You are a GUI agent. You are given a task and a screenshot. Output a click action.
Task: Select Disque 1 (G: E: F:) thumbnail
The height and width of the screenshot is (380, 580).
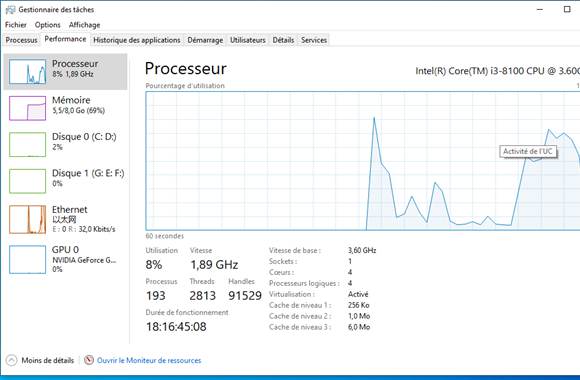27,181
